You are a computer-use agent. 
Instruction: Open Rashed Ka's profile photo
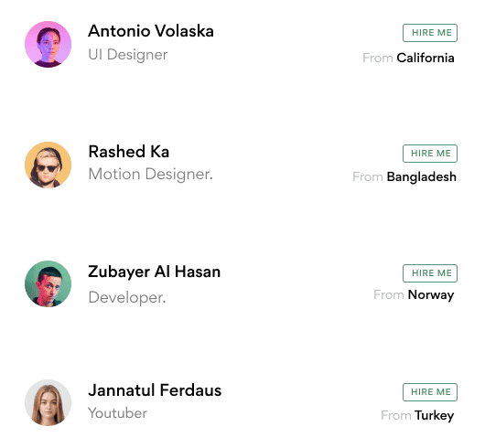tap(48, 165)
